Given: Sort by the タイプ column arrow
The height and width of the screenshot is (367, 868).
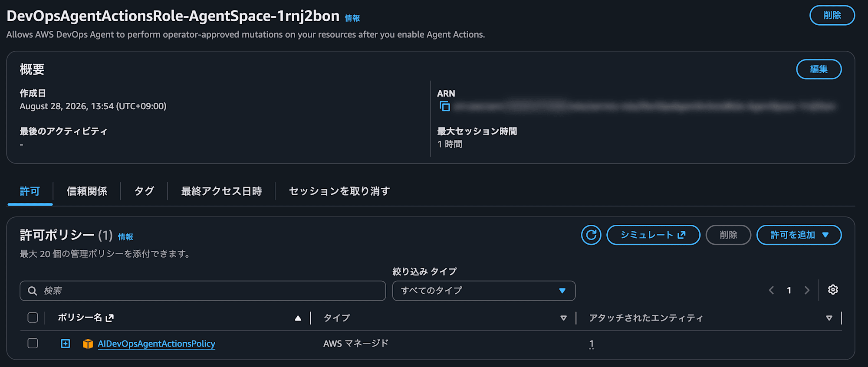Looking at the screenshot, I should click(563, 318).
